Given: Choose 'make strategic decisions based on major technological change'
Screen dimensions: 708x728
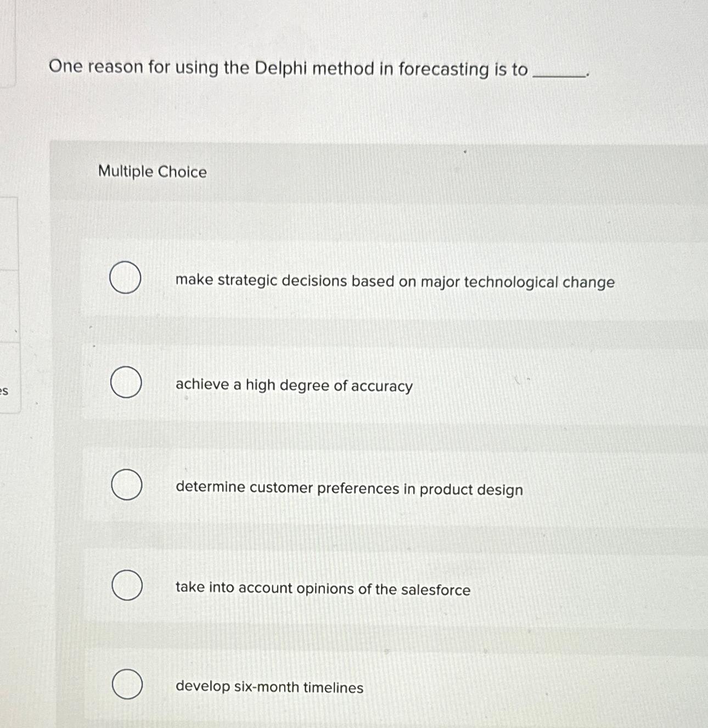Looking at the screenshot, I should [x=395, y=282].
